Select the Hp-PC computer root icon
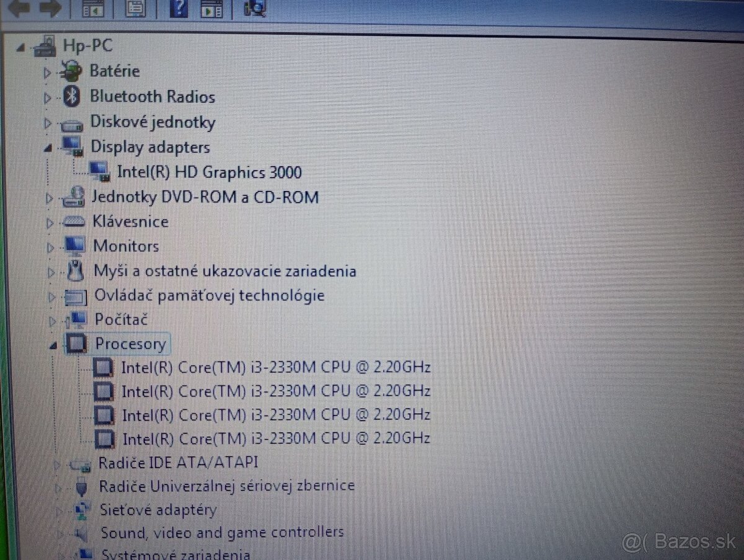This screenshot has width=744, height=560. click(x=46, y=45)
